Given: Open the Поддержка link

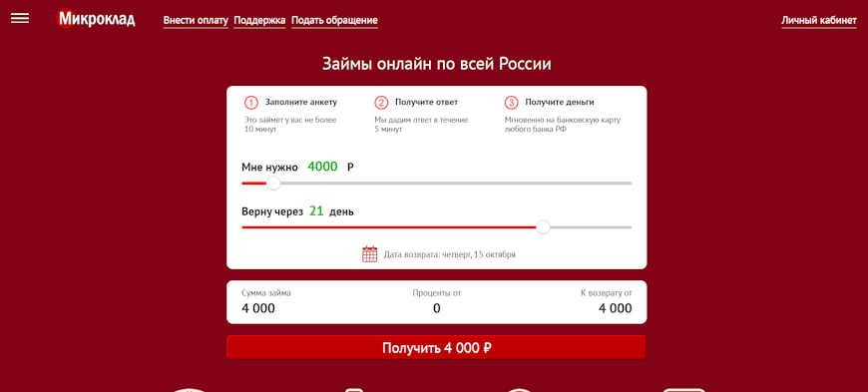Looking at the screenshot, I should coord(259,21).
